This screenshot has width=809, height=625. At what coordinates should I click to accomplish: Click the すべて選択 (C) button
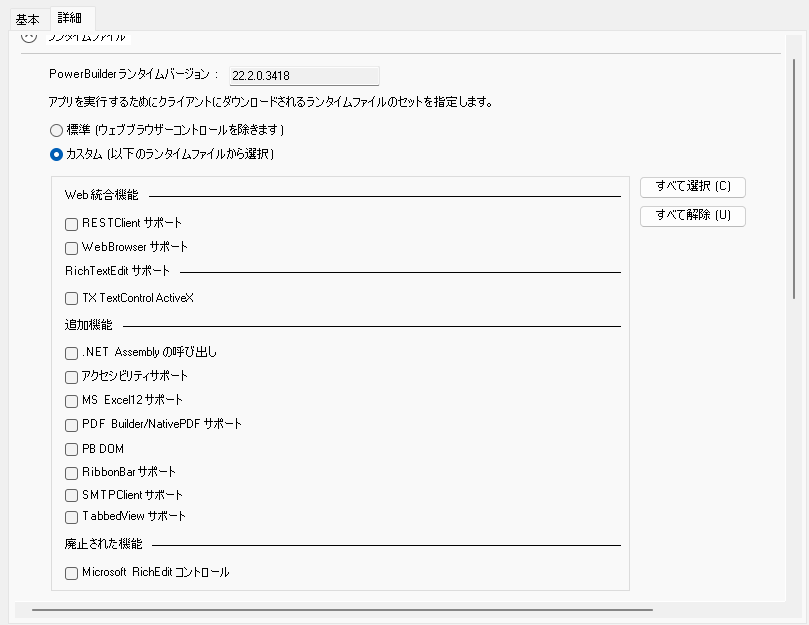click(692, 187)
